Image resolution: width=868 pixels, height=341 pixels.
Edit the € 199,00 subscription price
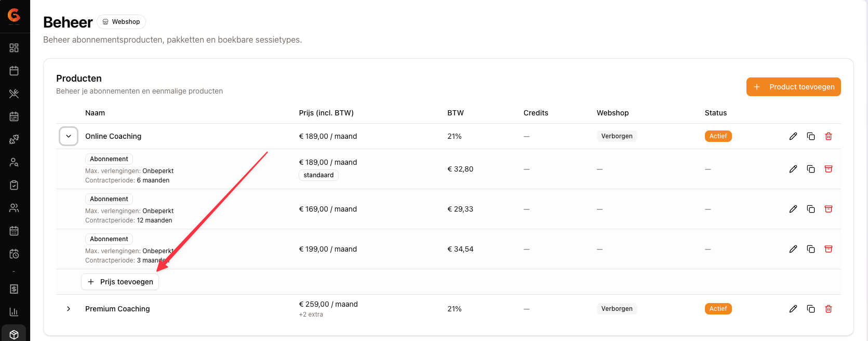click(793, 249)
